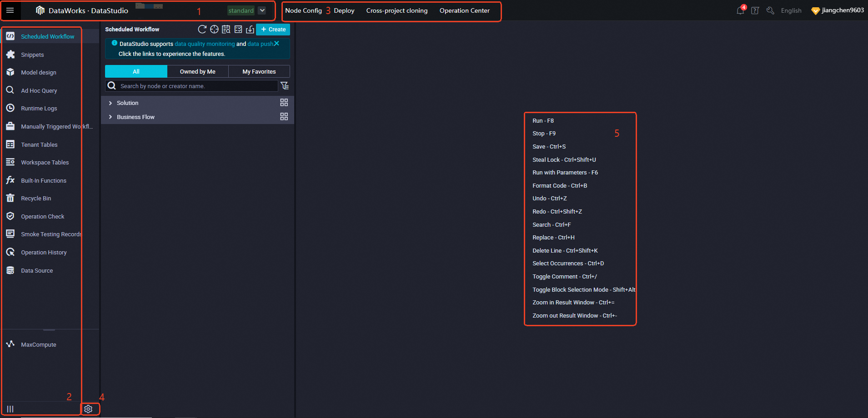Expand the Solution tree node
The height and width of the screenshot is (418, 868).
(110, 103)
